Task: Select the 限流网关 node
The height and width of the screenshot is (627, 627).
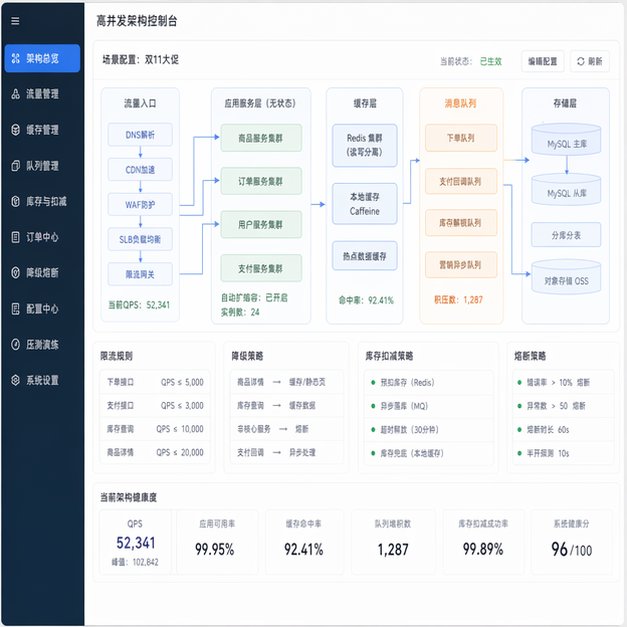Action: [140, 274]
